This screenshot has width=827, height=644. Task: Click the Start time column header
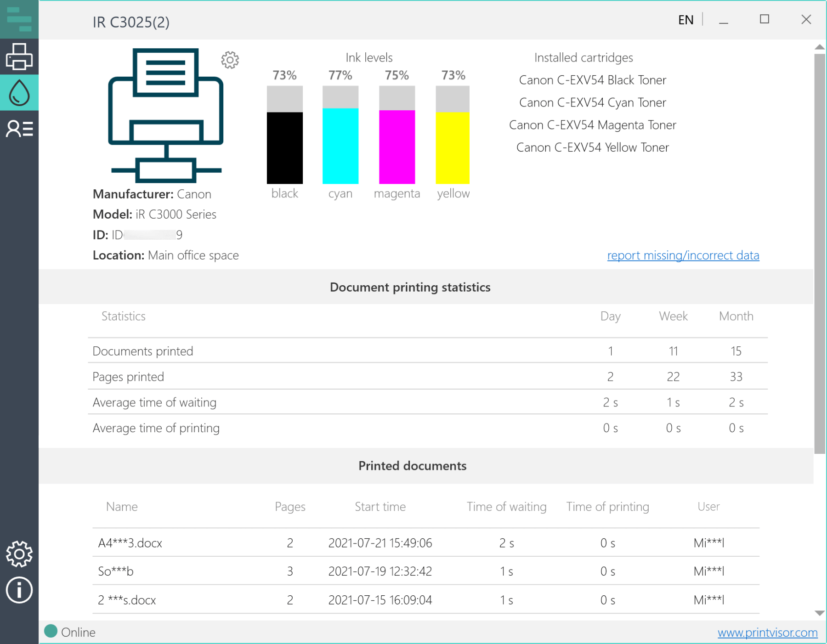380,507
